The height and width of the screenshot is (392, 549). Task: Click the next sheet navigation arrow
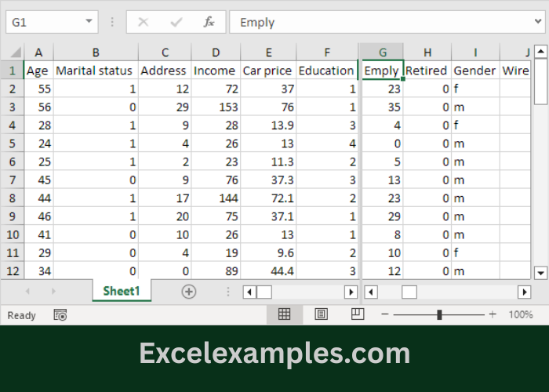click(x=52, y=292)
